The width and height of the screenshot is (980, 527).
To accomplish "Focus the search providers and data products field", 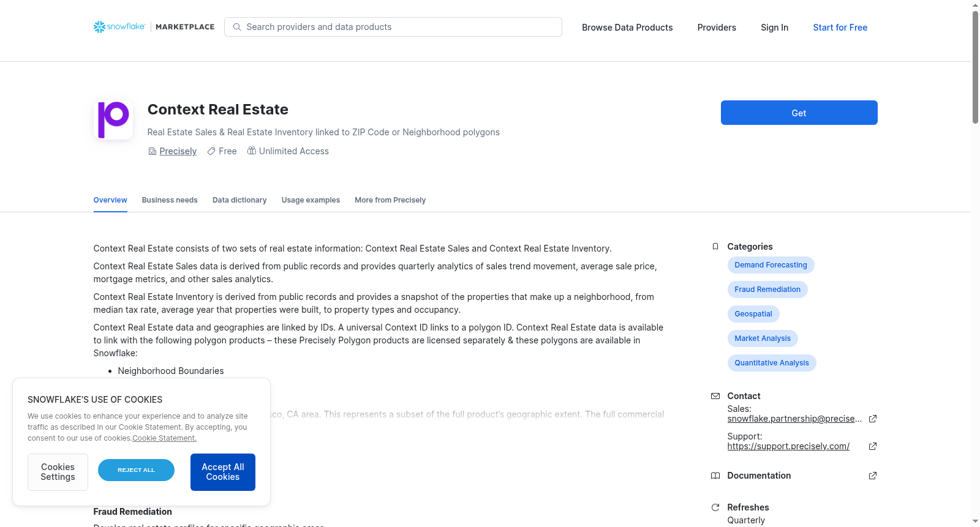I will (393, 27).
